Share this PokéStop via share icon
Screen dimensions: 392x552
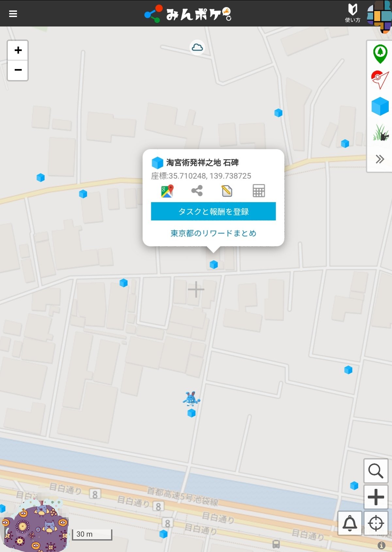(197, 191)
